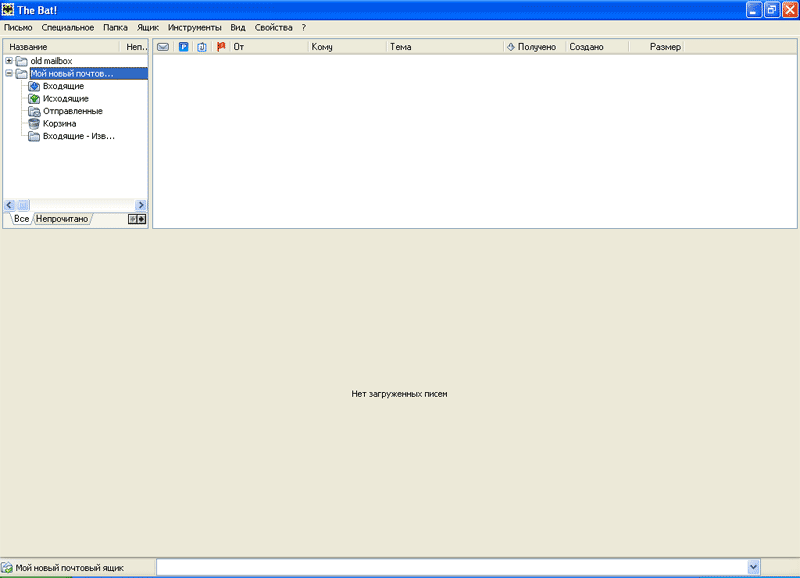Image resolution: width=800 pixels, height=578 pixels.
Task: Click the Исходящие outbox folder icon
Action: point(34,98)
